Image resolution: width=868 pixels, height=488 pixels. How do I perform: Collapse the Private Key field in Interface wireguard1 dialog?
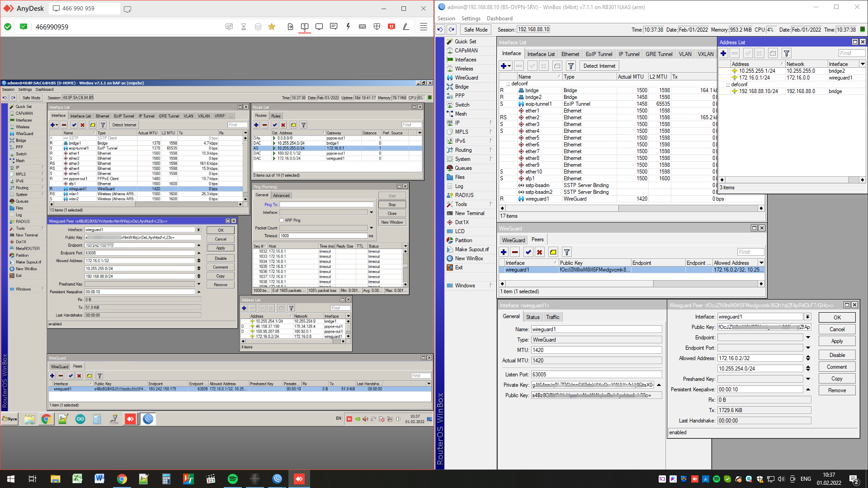click(659, 385)
